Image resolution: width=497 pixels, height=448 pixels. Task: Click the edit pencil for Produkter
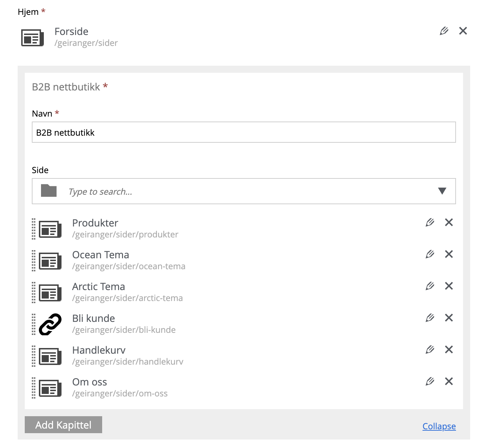[x=430, y=222]
